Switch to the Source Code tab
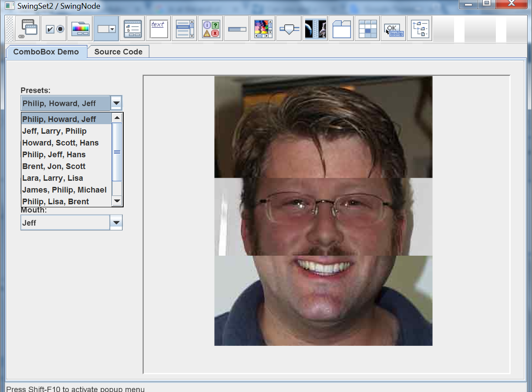The image size is (532, 392). pos(118,52)
